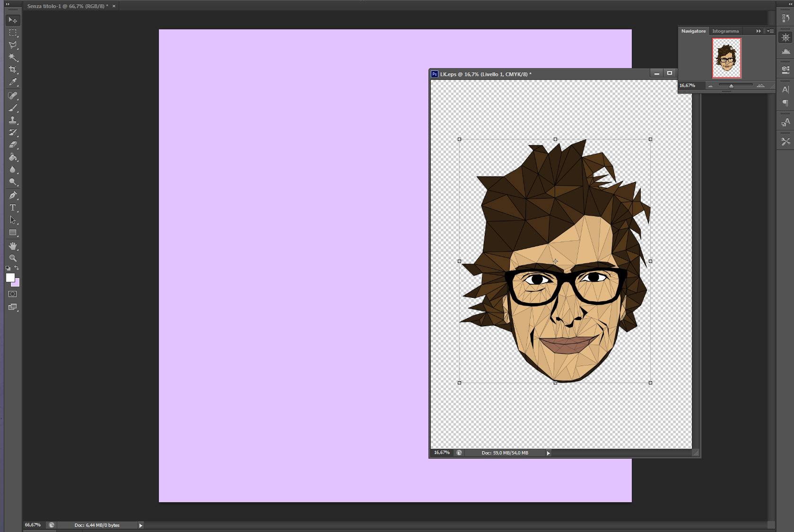Select the Paint Bucket tool
Image resolution: width=794 pixels, height=532 pixels.
pos(13,157)
